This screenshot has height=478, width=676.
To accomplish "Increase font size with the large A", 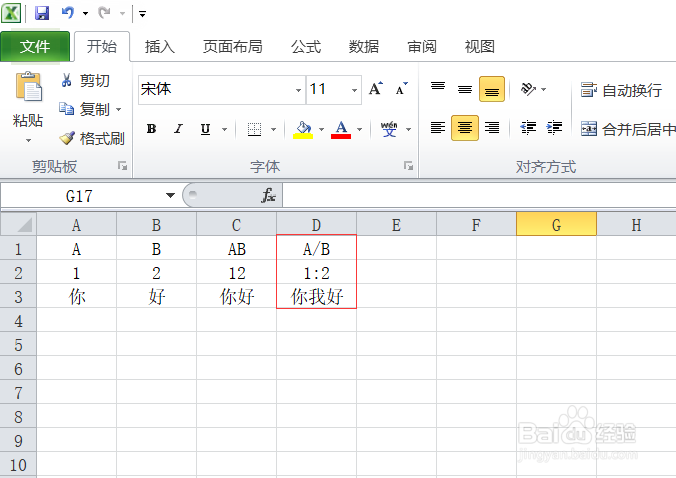I will tap(376, 89).
